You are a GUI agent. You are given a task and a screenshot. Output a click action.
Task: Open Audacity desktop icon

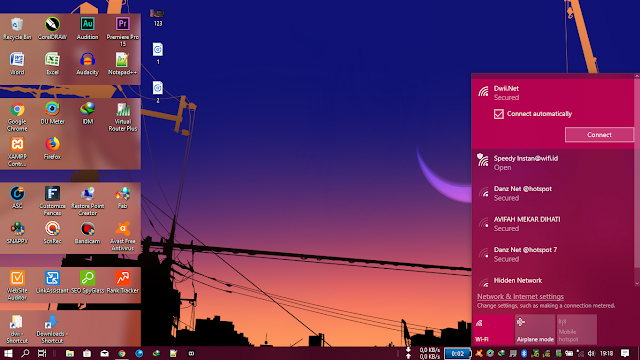[87, 64]
